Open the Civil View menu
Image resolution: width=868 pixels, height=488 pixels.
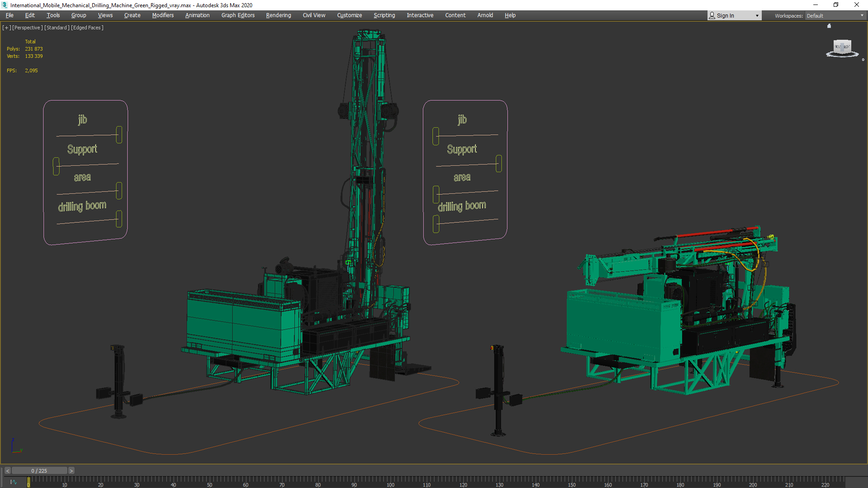314,15
